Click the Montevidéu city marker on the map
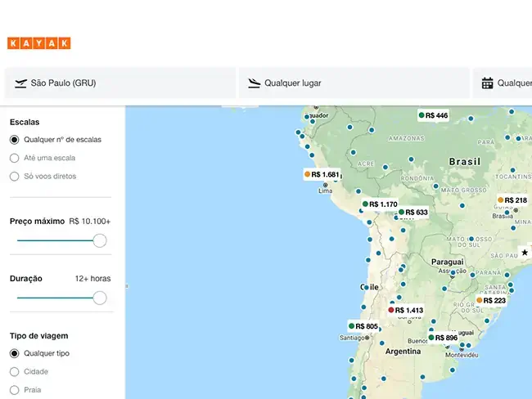Screen dimensions: 532x399 point(461,349)
